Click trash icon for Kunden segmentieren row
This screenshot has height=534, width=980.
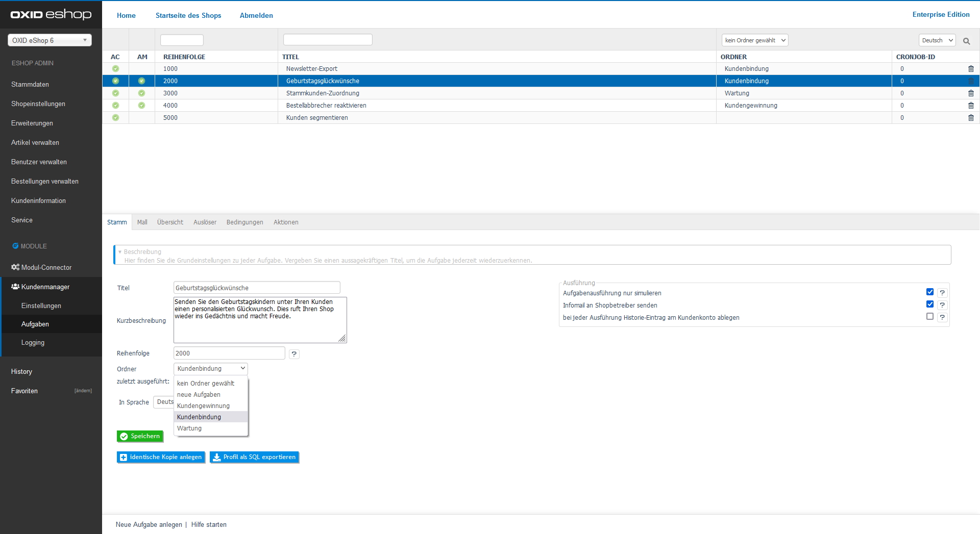(x=971, y=118)
